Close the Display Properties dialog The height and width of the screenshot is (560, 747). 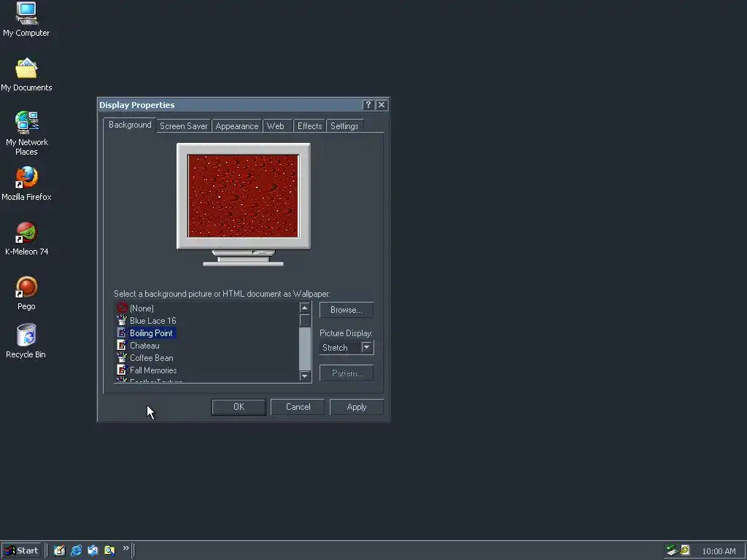click(381, 105)
